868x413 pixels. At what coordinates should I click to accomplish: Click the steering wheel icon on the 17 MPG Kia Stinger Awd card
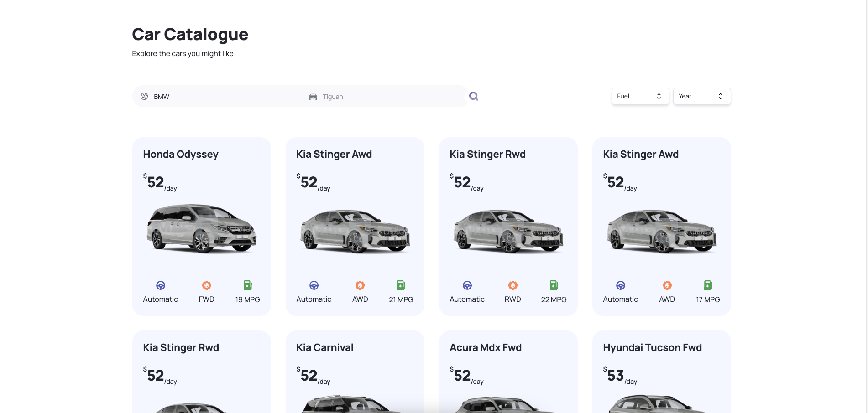pyautogui.click(x=621, y=285)
